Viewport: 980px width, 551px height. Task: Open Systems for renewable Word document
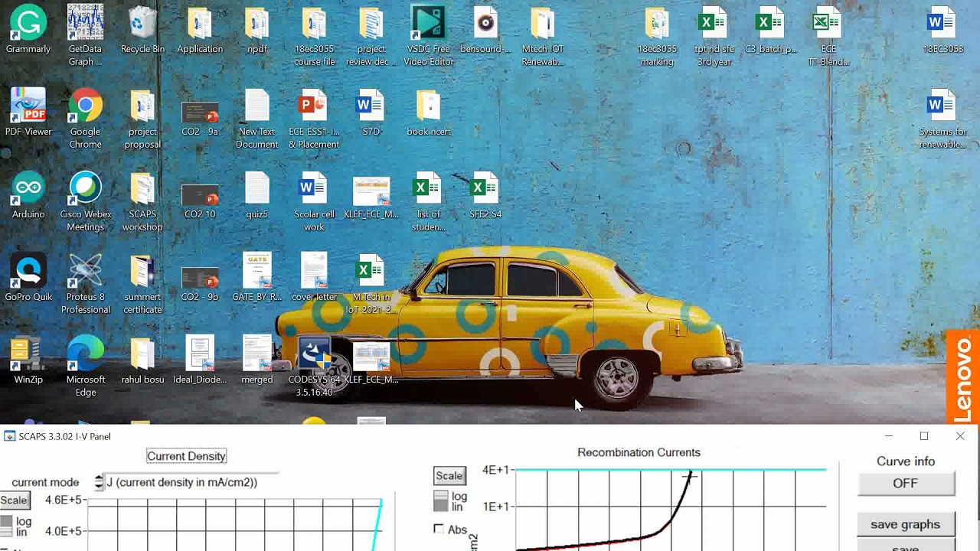point(942,119)
